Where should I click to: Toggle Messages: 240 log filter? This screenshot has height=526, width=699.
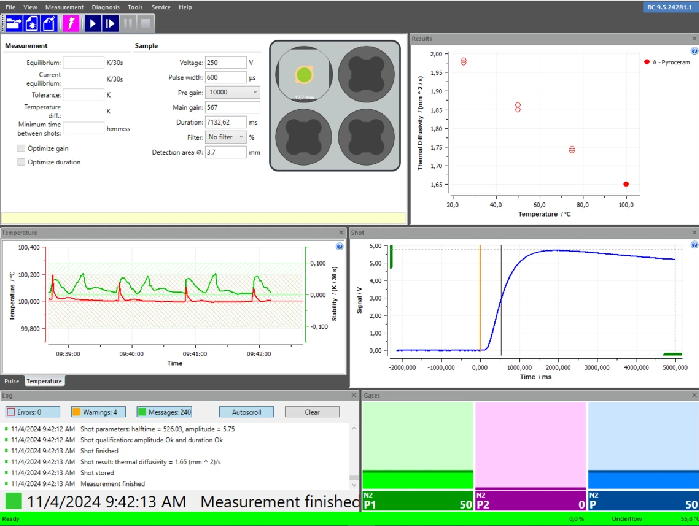164,412
